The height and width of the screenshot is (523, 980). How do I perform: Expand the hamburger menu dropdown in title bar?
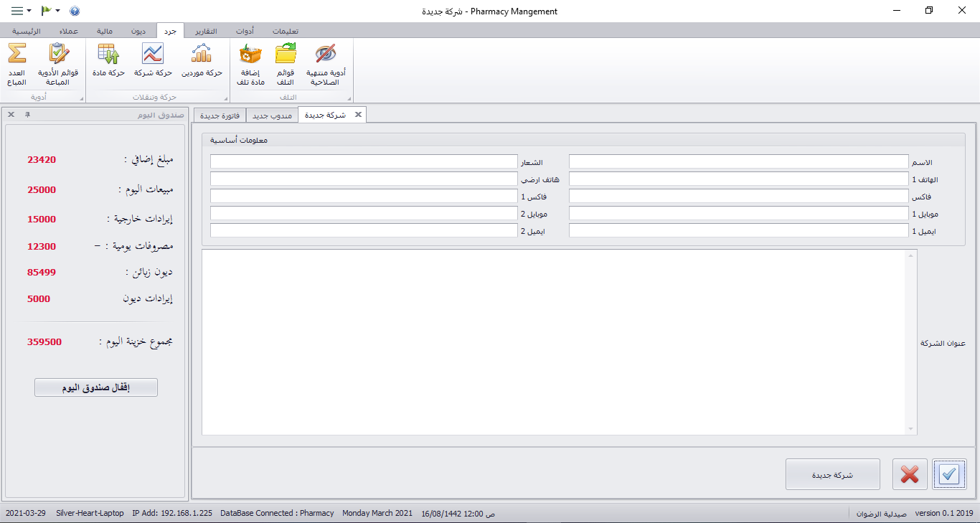tap(21, 11)
